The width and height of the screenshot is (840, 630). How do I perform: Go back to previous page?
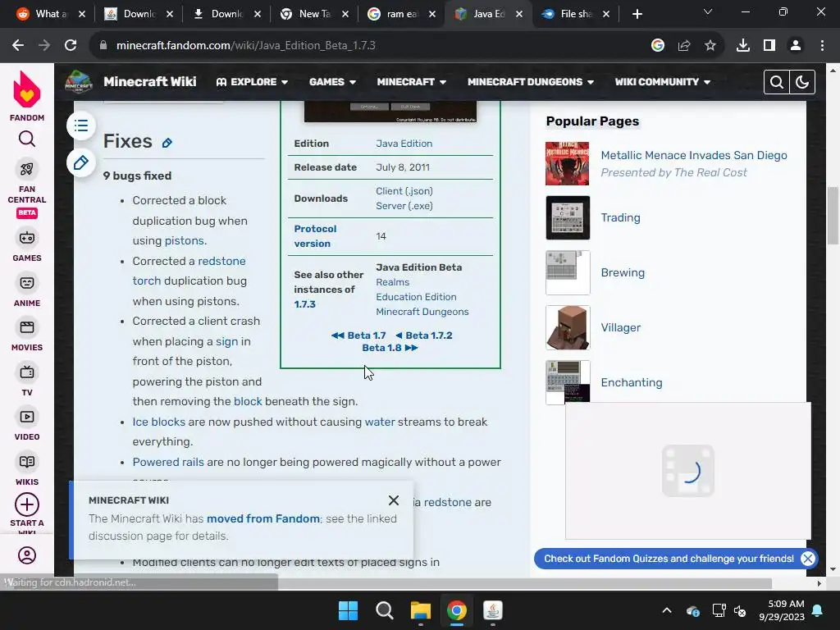18,46
